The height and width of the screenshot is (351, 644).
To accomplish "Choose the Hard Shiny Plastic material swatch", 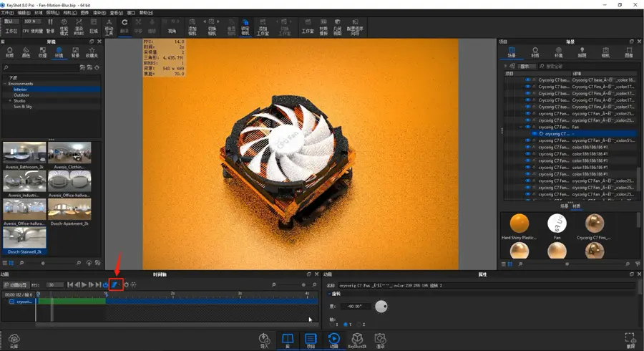I will pyautogui.click(x=519, y=223).
